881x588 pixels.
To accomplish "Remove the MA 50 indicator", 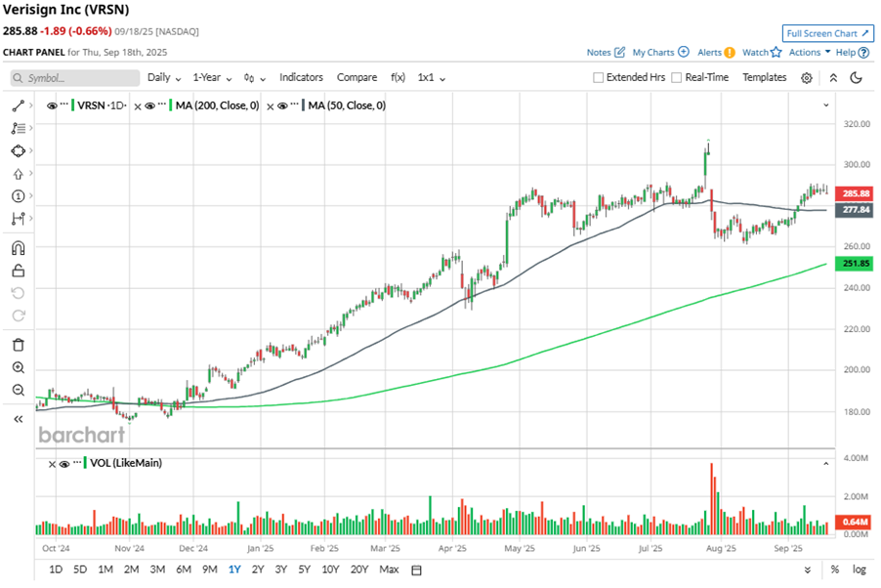I will point(271,106).
